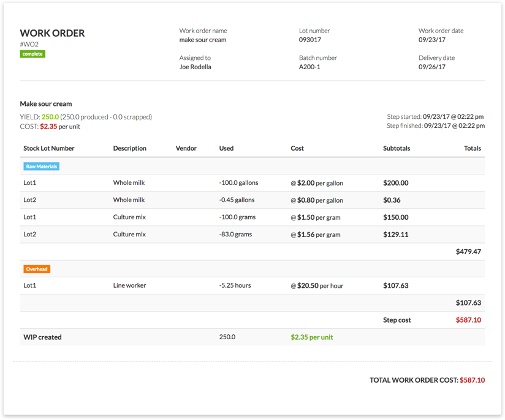Viewport: 505px width, 420px height.
Task: Click the green '$2.35 per unit' value
Action: (x=312, y=337)
